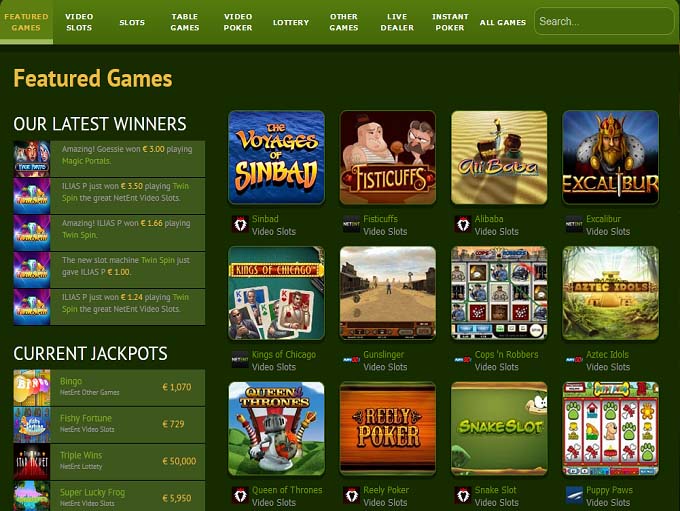Click the Search input field

[604, 21]
